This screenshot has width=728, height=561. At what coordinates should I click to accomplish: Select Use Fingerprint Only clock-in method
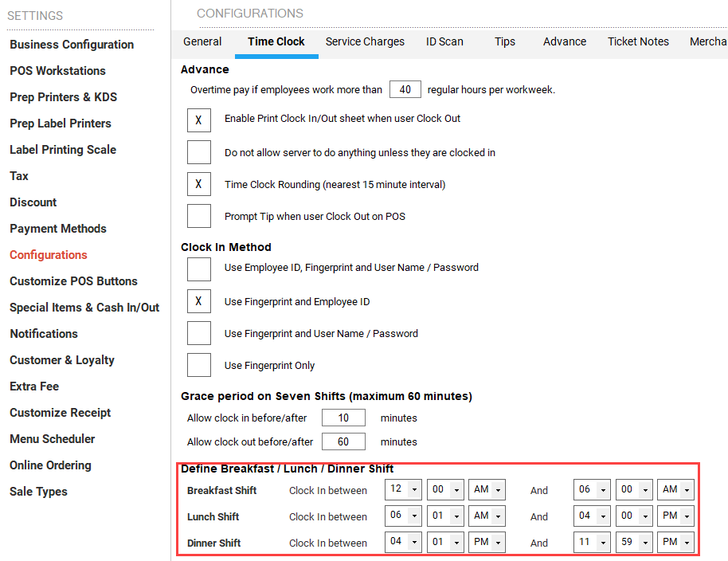(x=198, y=365)
